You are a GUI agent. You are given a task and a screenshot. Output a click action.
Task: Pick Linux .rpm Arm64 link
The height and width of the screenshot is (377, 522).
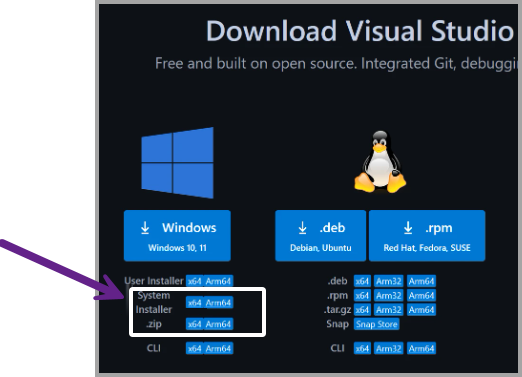click(x=421, y=295)
